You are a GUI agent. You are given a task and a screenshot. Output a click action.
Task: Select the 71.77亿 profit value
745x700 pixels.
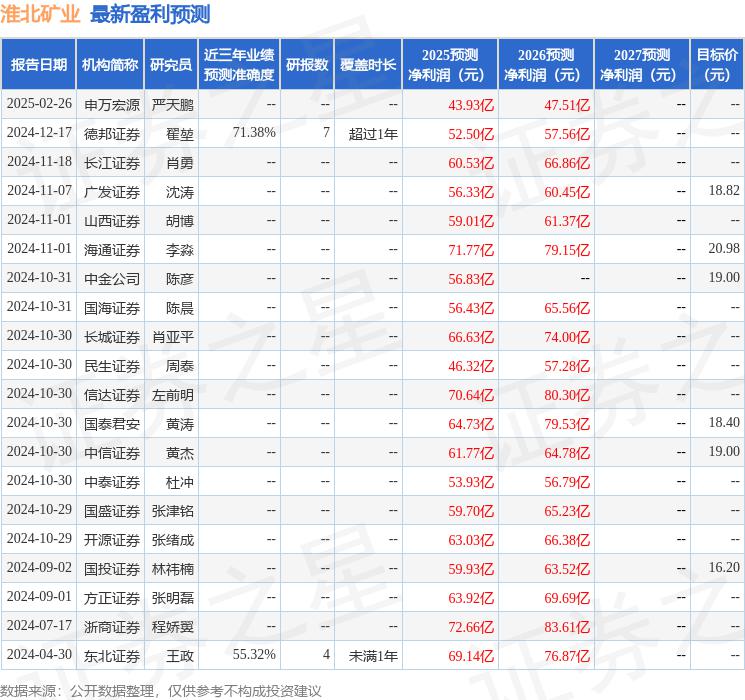pyautogui.click(x=471, y=250)
